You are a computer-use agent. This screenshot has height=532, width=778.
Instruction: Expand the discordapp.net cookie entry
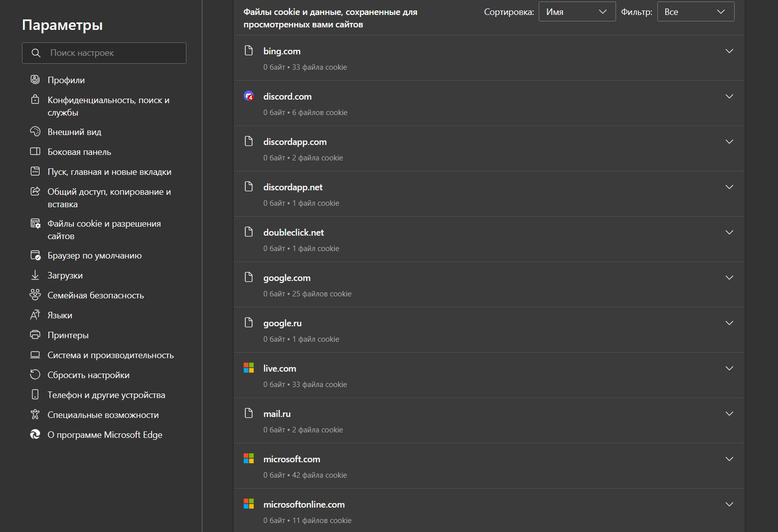[x=729, y=187]
